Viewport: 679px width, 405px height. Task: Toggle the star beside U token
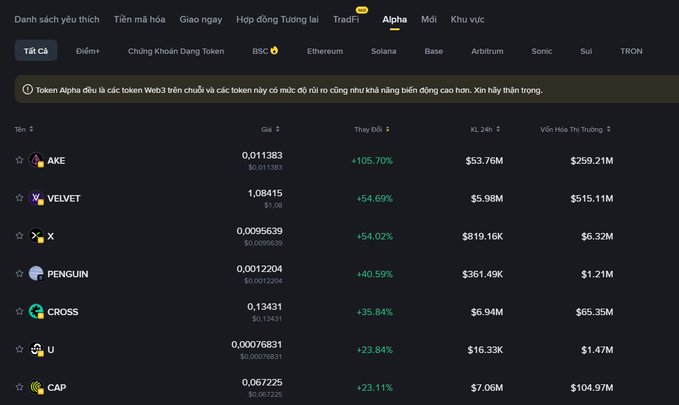pos(19,349)
